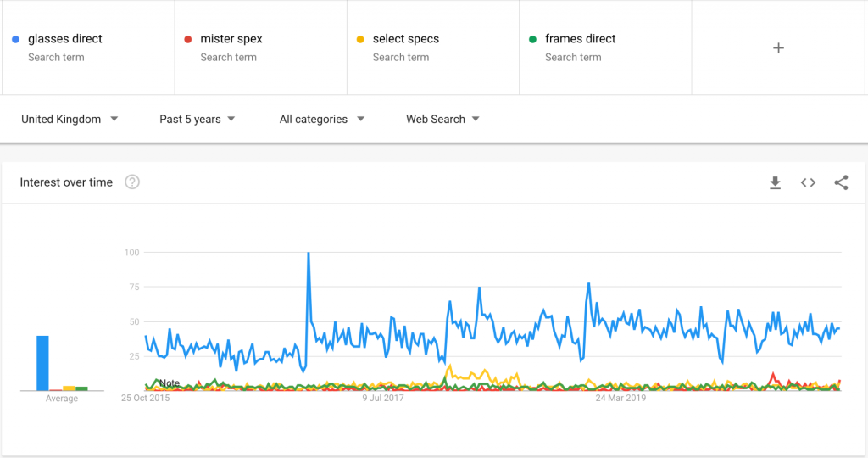868x458 pixels.
Task: Add a comparison term with plus icon
Action: click(778, 48)
